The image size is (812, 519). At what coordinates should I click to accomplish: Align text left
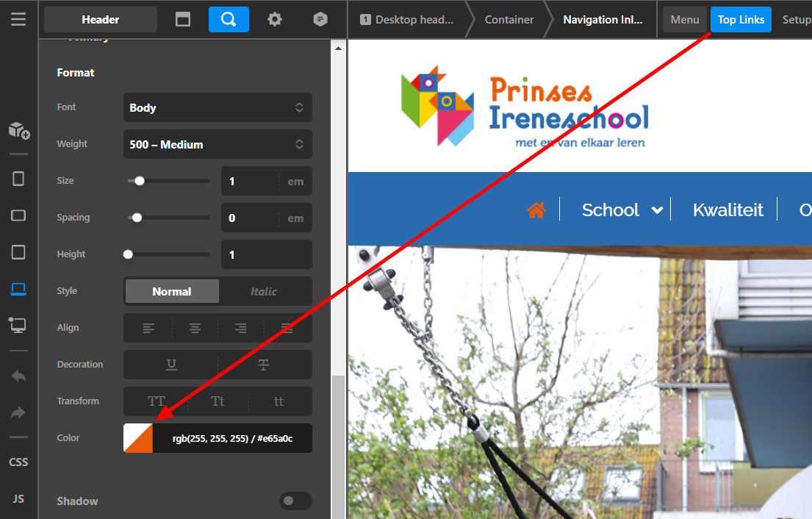tap(148, 328)
